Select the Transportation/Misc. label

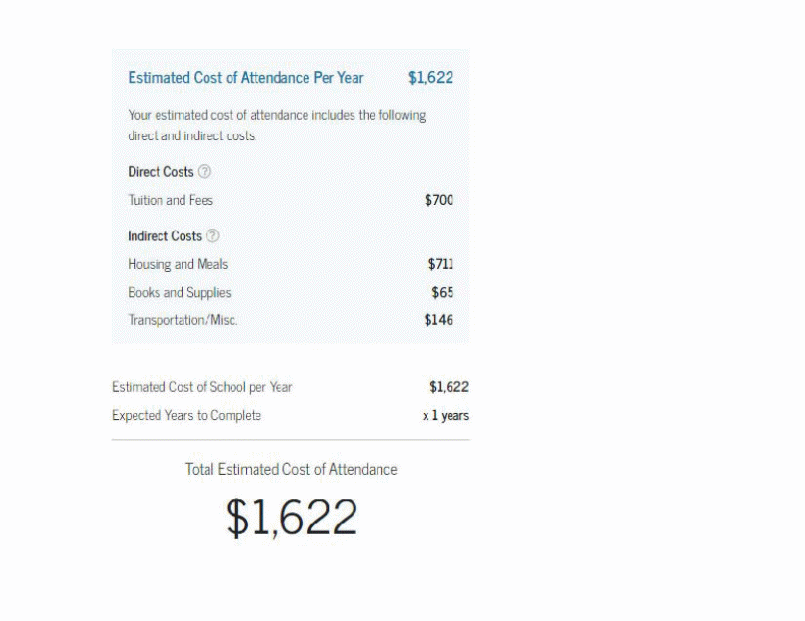[183, 320]
